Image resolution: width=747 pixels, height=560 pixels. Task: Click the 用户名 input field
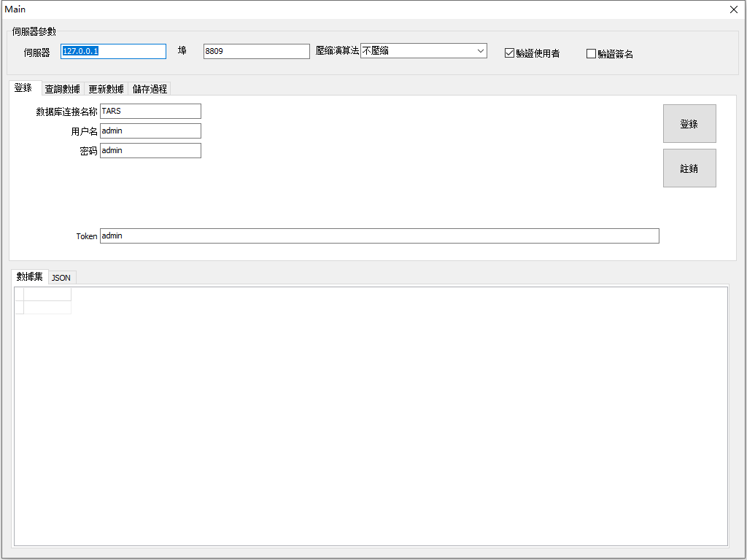(150, 131)
